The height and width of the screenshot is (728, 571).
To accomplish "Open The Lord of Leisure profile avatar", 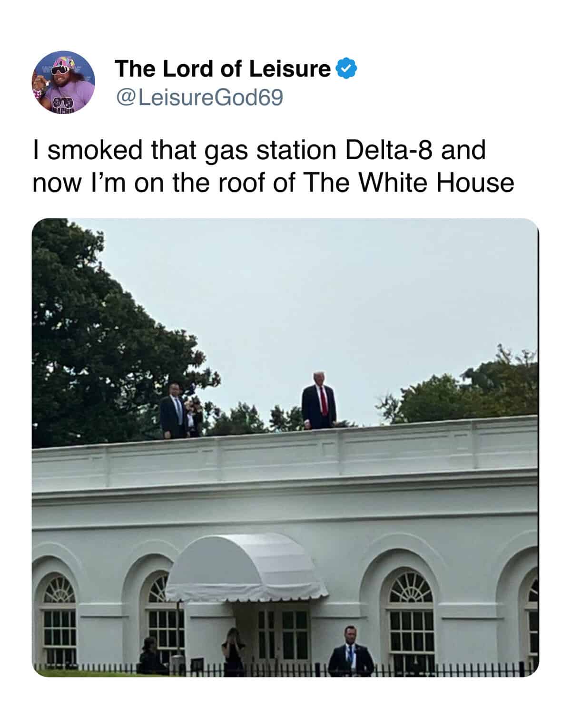I will [63, 82].
